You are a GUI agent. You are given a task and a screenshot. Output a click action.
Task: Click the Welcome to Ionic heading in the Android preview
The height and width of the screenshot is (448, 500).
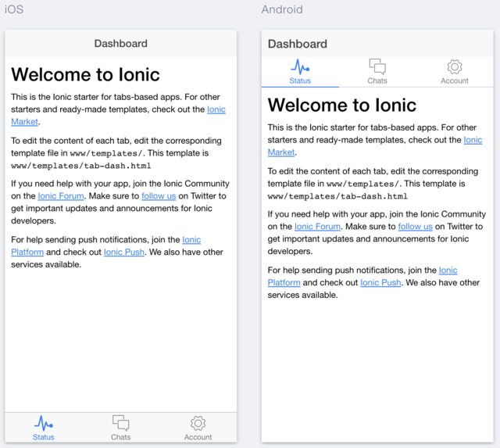point(342,106)
